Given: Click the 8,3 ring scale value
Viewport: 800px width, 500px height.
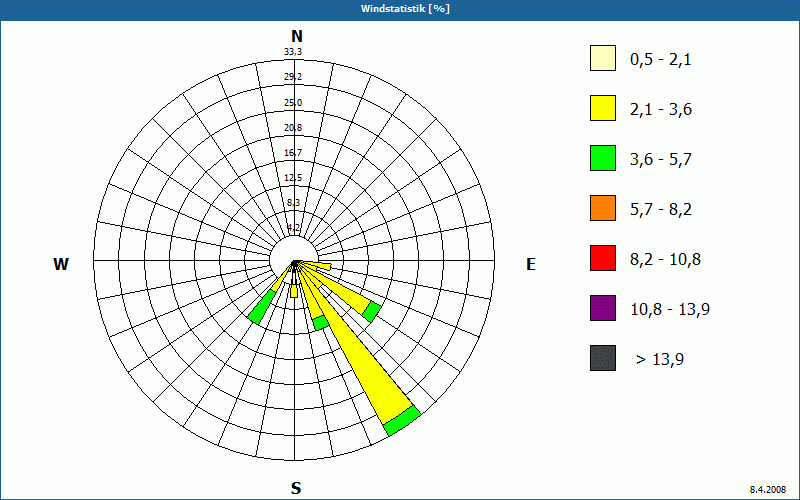Looking at the screenshot, I should (x=293, y=203).
